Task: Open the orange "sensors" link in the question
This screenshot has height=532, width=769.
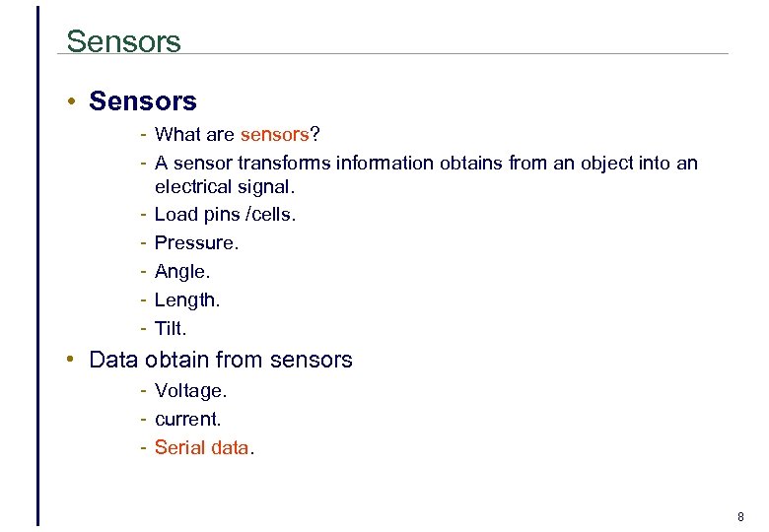Action: (x=274, y=135)
